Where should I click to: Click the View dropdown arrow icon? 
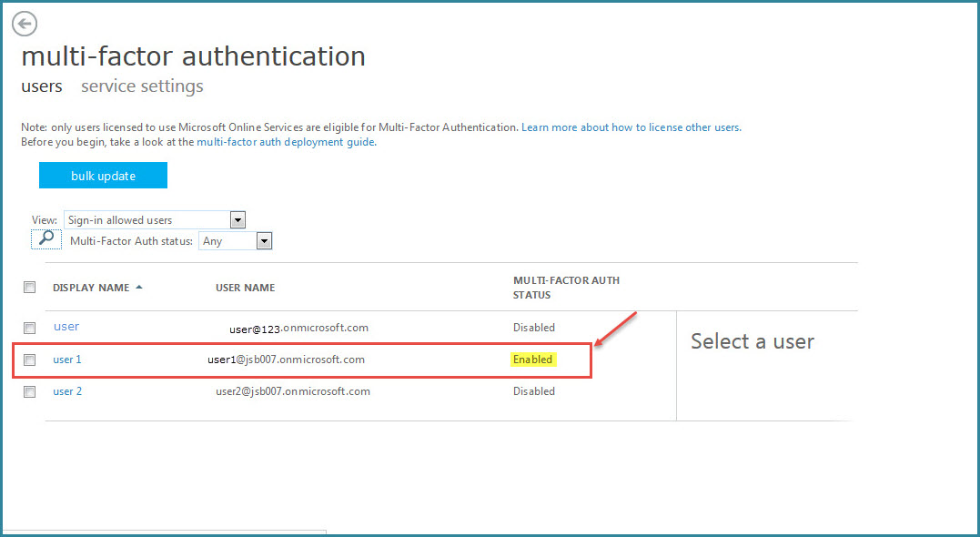(x=237, y=219)
